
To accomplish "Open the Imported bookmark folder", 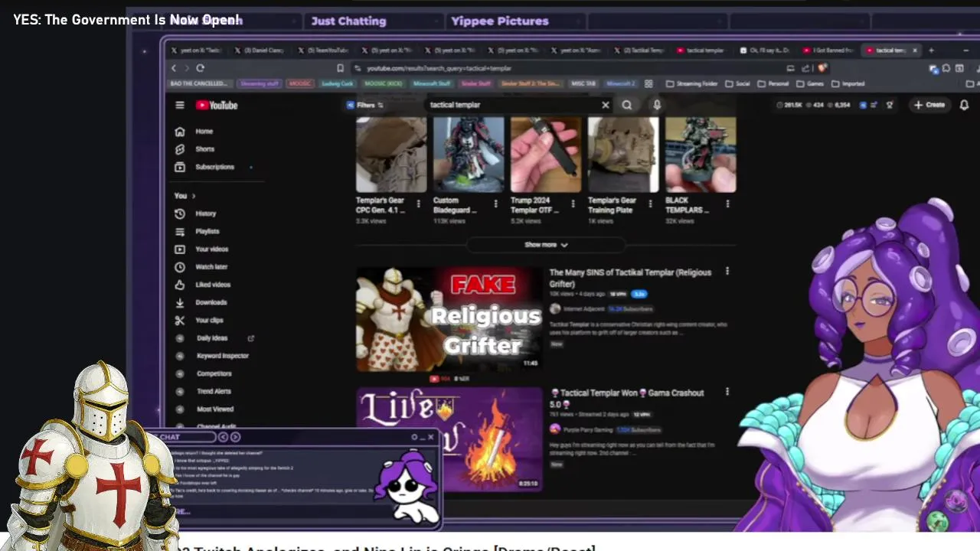I will pos(848,83).
